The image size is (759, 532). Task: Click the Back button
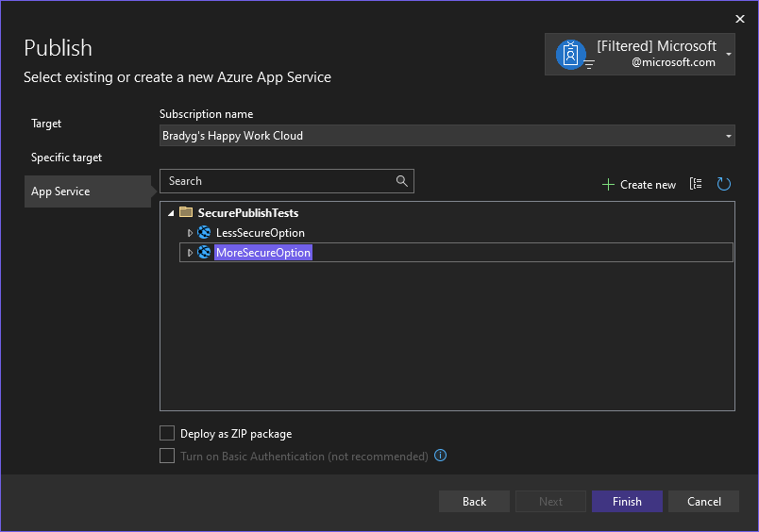tap(474, 502)
